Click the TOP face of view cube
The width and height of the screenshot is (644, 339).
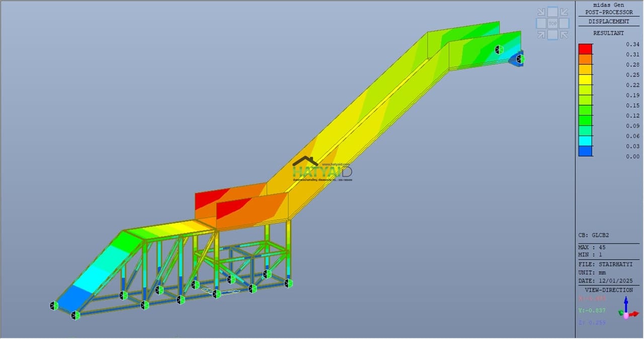coord(552,23)
